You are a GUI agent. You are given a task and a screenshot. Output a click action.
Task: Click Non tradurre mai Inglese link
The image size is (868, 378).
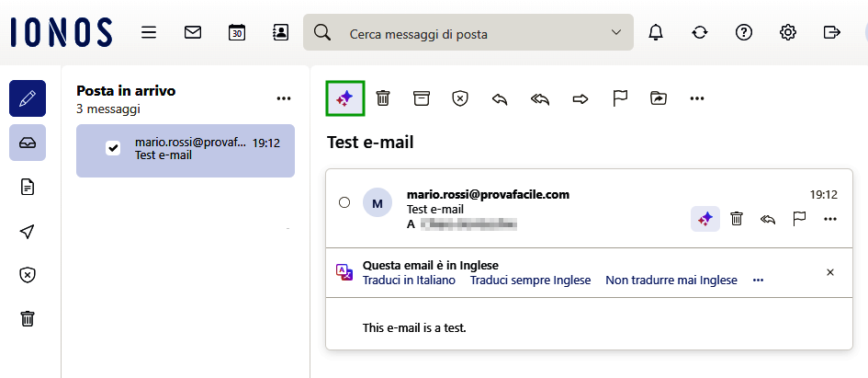click(671, 280)
